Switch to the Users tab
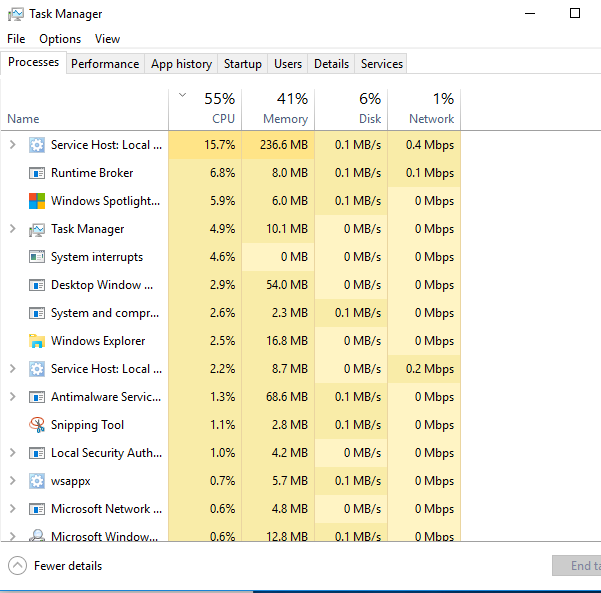Image resolution: width=601 pixels, height=593 pixels. [288, 64]
